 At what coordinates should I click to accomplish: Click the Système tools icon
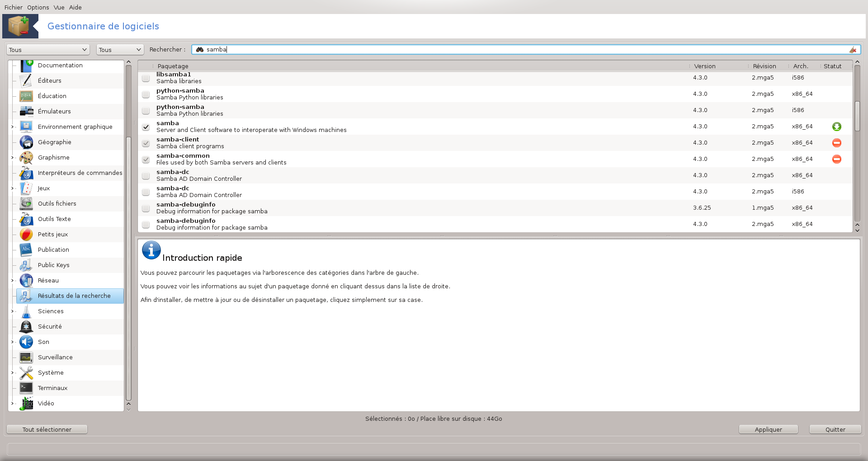(27, 373)
